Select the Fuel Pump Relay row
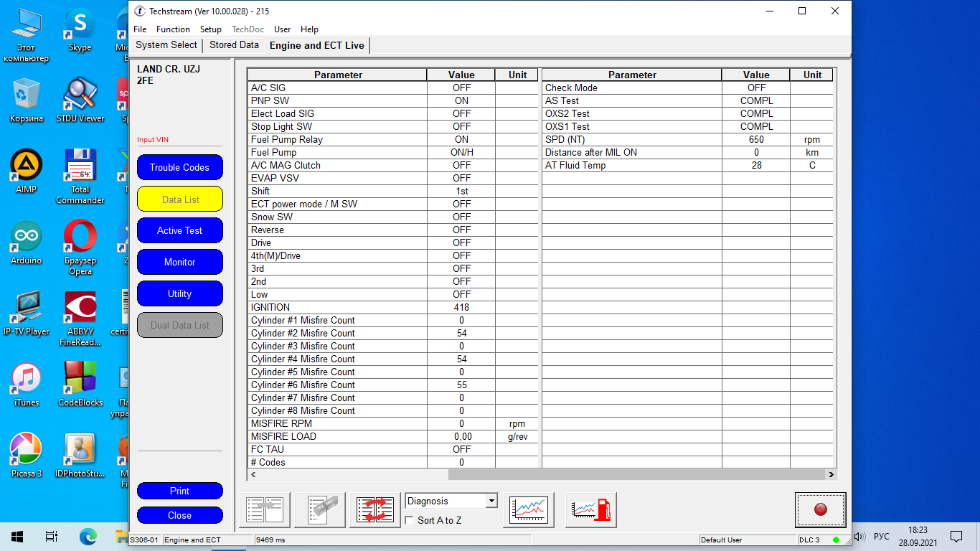 click(392, 139)
